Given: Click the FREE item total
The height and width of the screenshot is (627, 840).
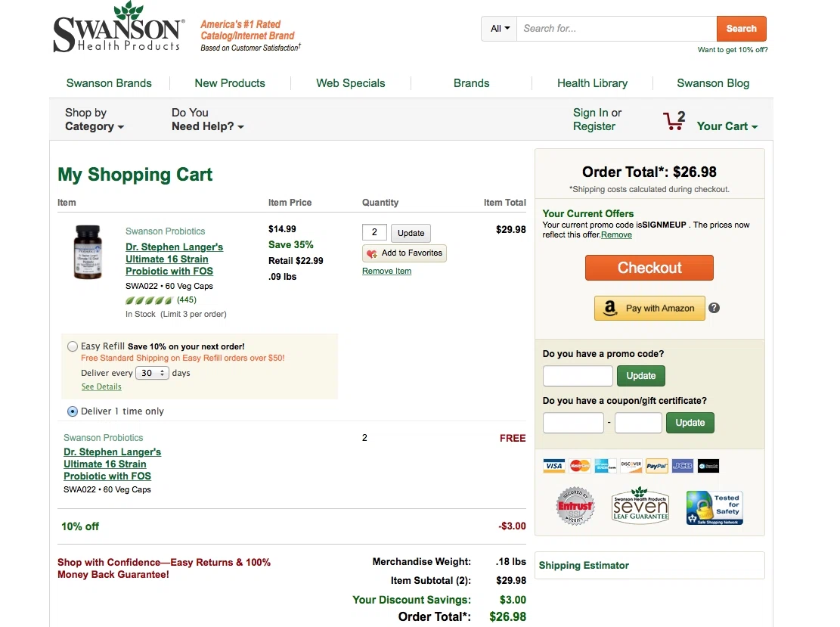Looking at the screenshot, I should 513,439.
